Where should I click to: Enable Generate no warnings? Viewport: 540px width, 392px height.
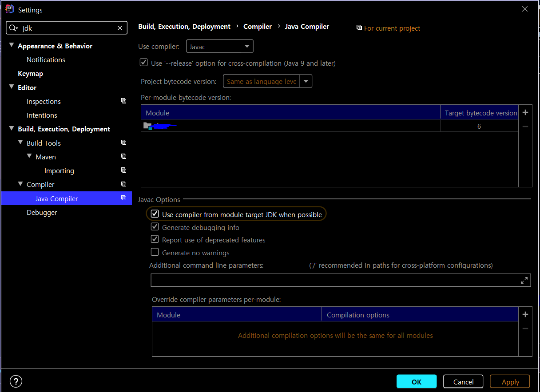click(155, 252)
